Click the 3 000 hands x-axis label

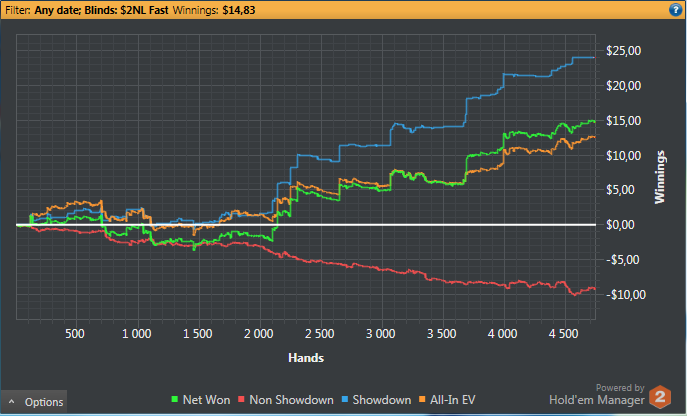point(381,334)
